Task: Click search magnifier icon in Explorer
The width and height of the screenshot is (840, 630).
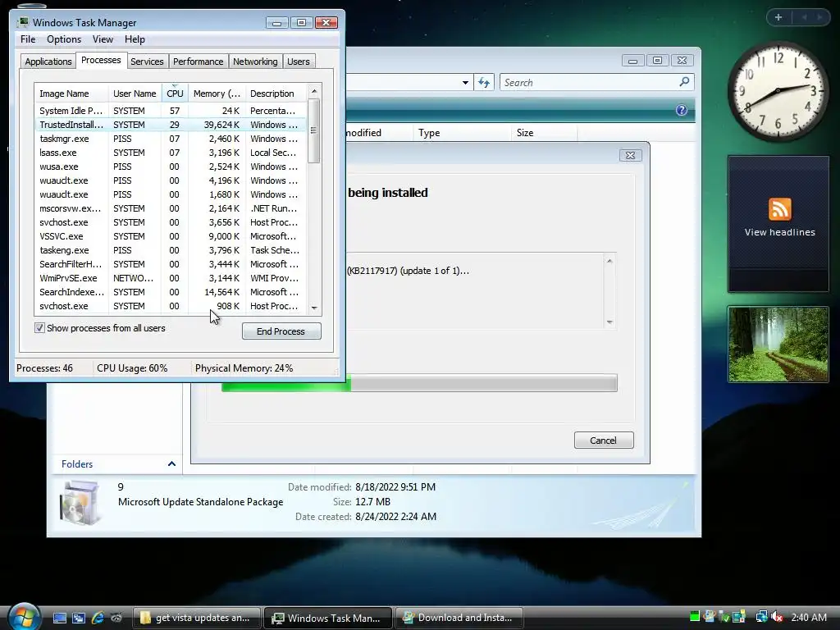Action: [x=684, y=82]
